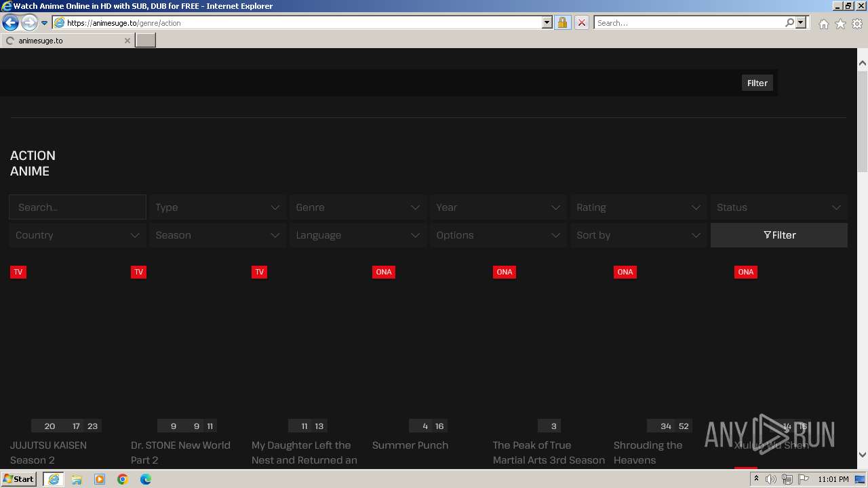The height and width of the screenshot is (488, 868).
Task: Expand the Sort by dropdown
Action: pos(639,235)
